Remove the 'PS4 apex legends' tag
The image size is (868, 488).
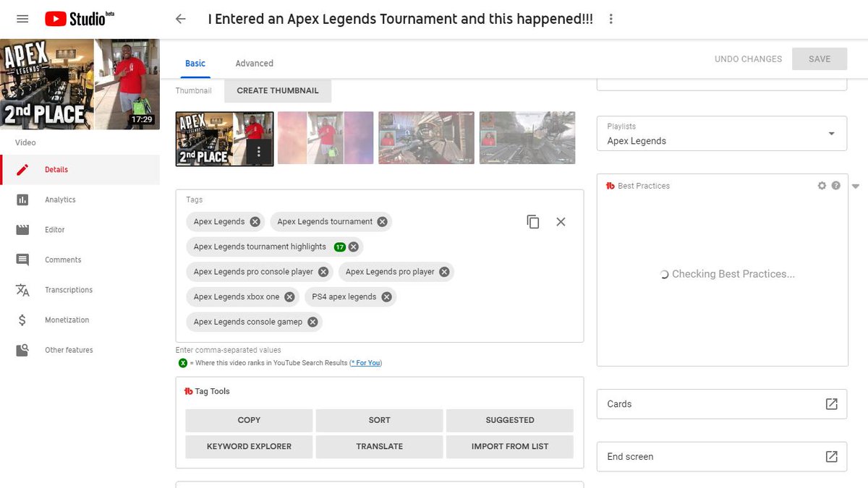tap(387, 297)
